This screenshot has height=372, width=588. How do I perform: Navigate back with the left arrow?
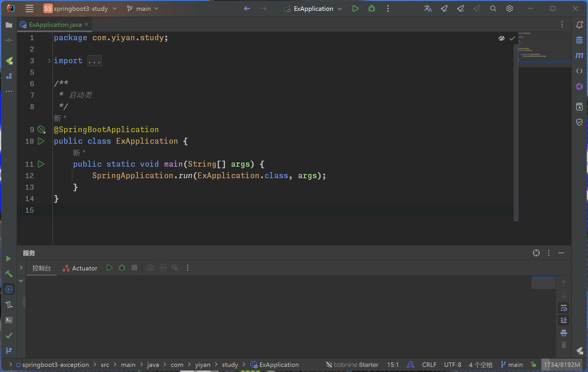pos(247,9)
